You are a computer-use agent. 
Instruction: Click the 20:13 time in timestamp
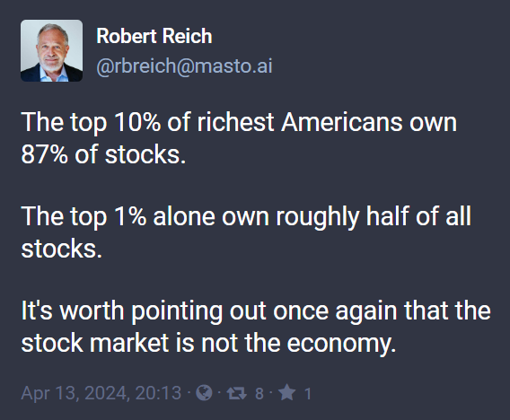(x=158, y=393)
